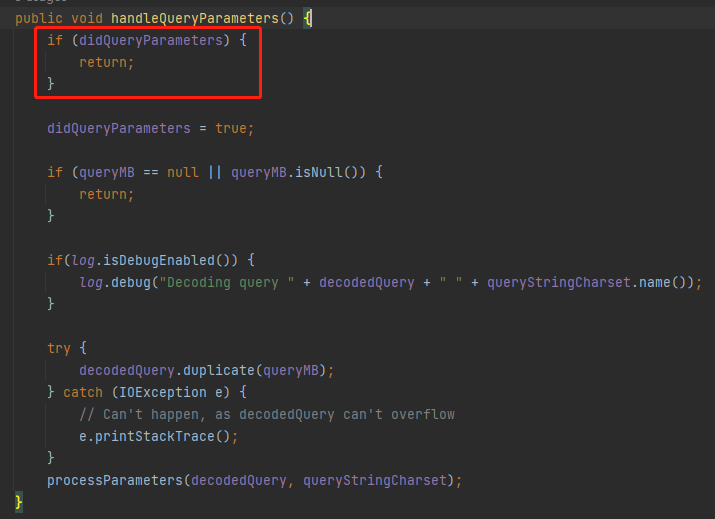The height and width of the screenshot is (519, 715).
Task: Click 'log' before .debug call
Action: coord(91,283)
